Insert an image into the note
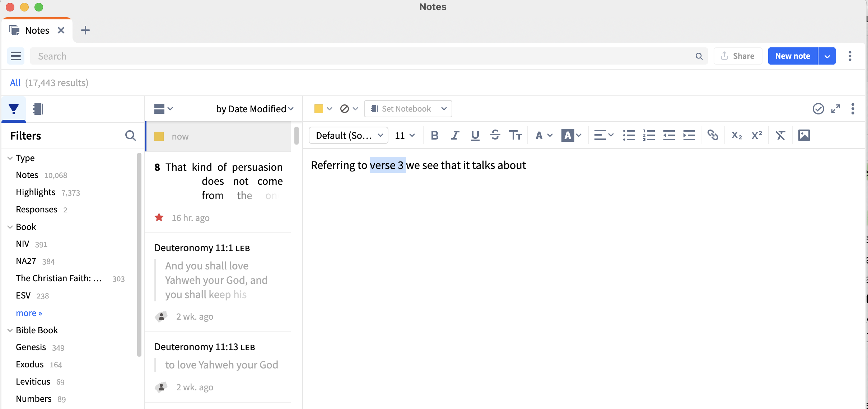868x409 pixels. pyautogui.click(x=804, y=136)
